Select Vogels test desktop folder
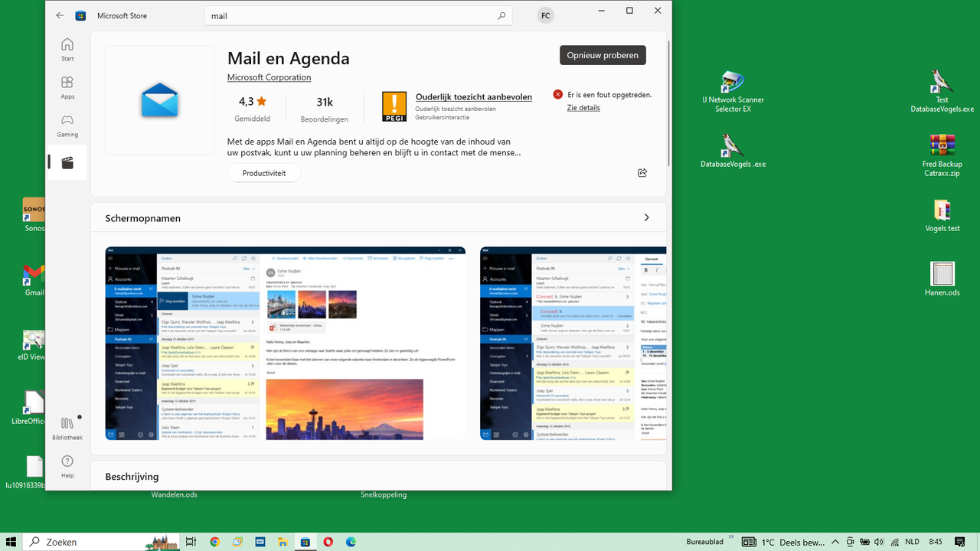This screenshot has width=980, height=551. click(942, 215)
